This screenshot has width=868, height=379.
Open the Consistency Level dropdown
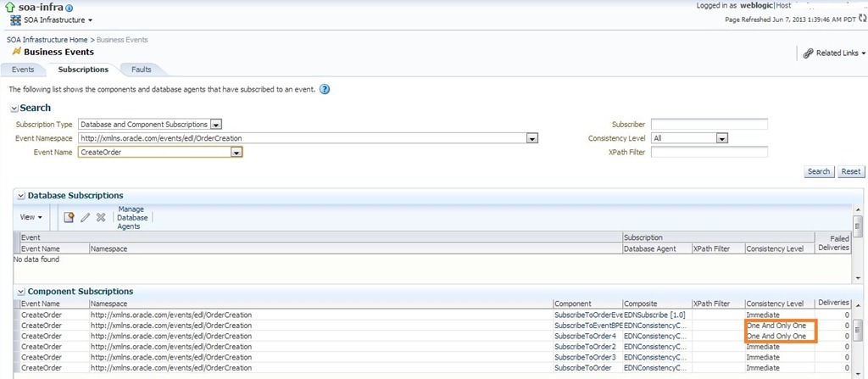click(722, 138)
